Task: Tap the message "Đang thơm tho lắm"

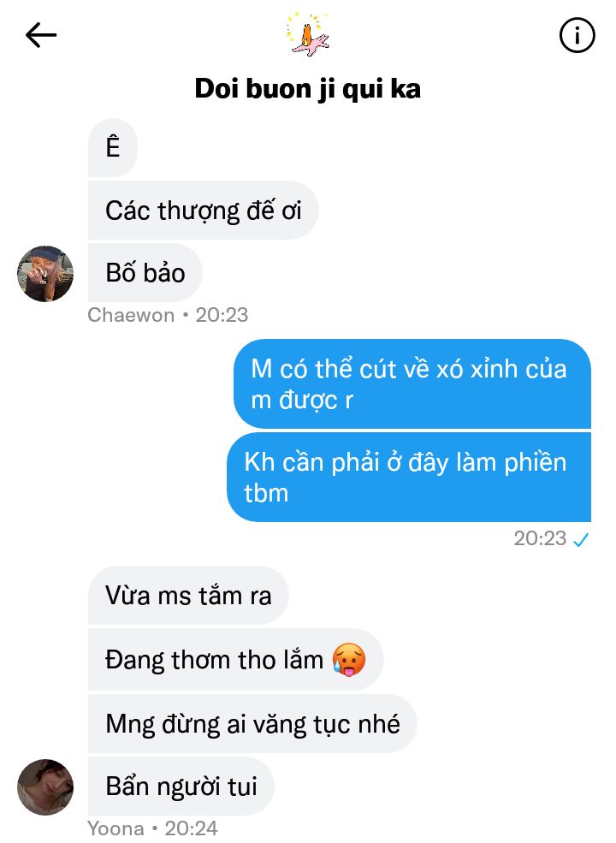Action: [235, 660]
